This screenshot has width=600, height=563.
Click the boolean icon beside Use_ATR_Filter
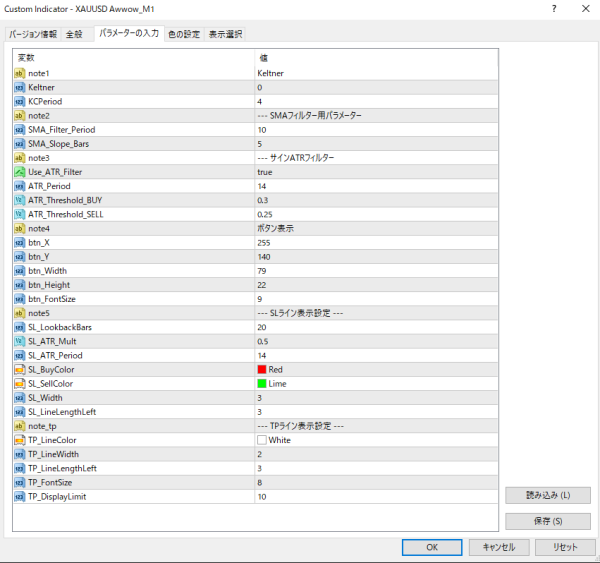pyautogui.click(x=19, y=172)
